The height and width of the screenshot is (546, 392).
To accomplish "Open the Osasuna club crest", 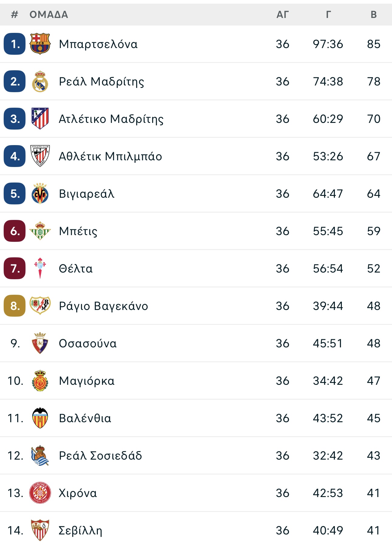I will click(x=40, y=343).
